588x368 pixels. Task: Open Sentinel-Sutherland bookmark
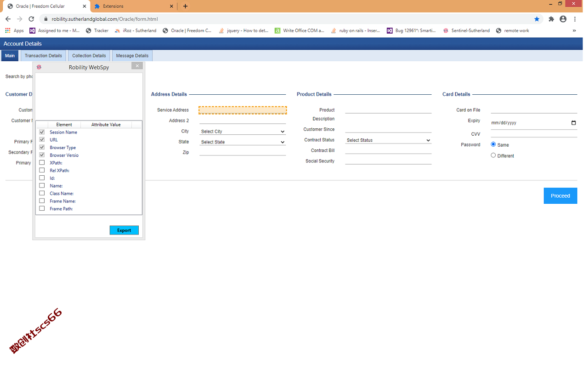[467, 30]
